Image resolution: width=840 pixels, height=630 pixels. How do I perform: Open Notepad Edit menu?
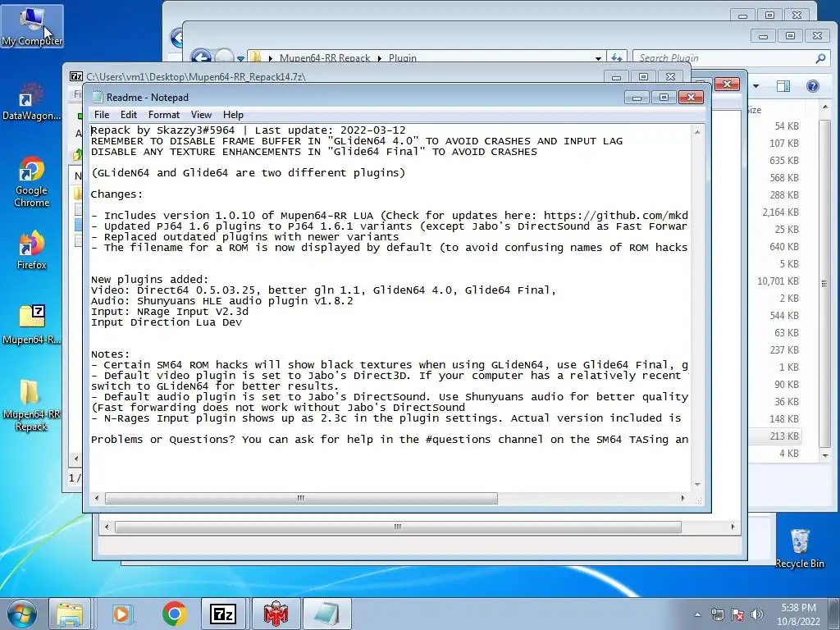click(129, 115)
